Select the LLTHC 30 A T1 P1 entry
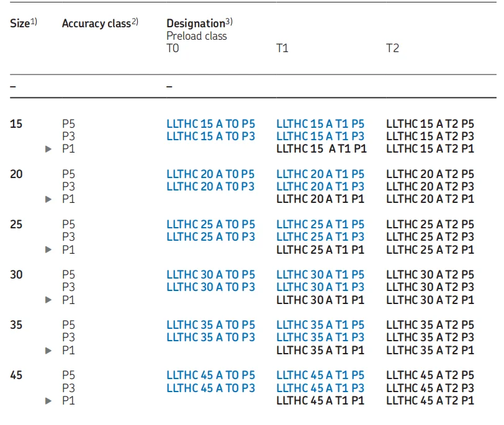 [x=320, y=300]
